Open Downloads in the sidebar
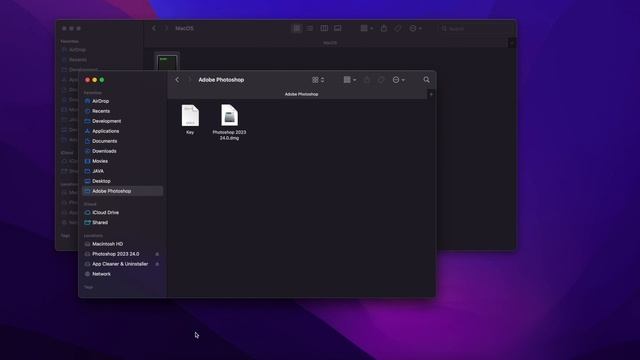The width and height of the screenshot is (640, 360). click(122, 151)
